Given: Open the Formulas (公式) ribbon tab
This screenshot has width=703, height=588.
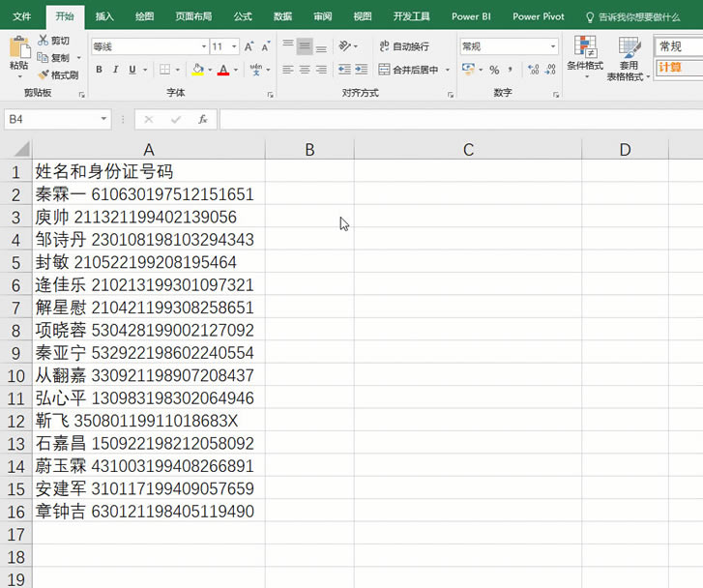Looking at the screenshot, I should coord(243,16).
